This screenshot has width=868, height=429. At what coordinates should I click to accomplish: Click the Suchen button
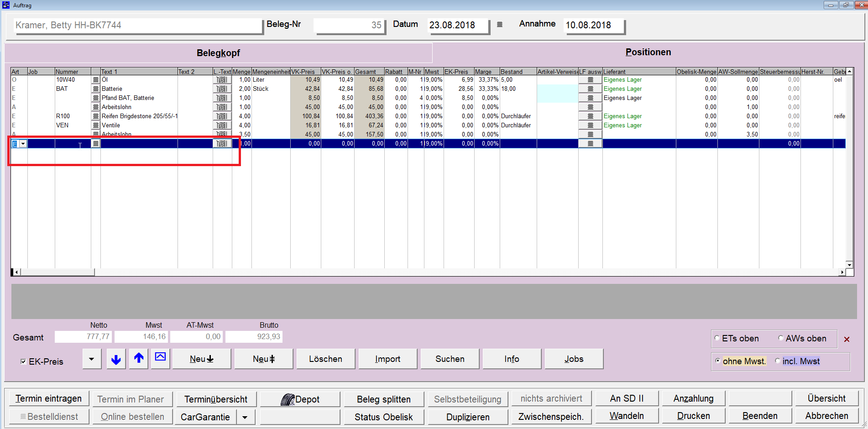coord(450,359)
